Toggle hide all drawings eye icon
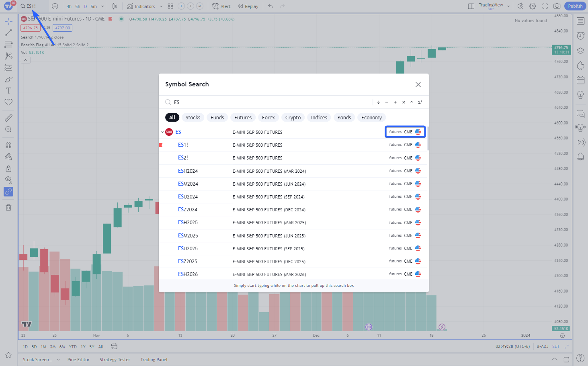Viewport: 588px width, 366px height. point(8,180)
